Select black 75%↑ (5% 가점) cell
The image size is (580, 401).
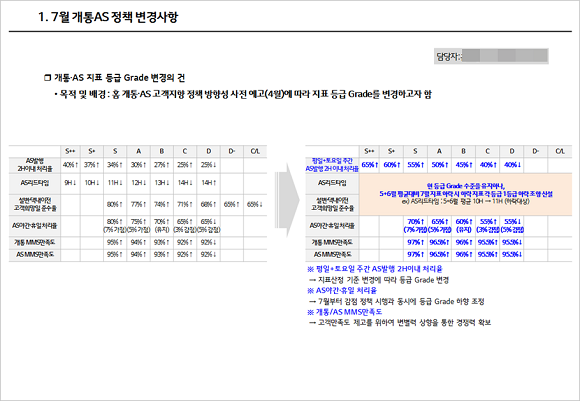coord(138,226)
